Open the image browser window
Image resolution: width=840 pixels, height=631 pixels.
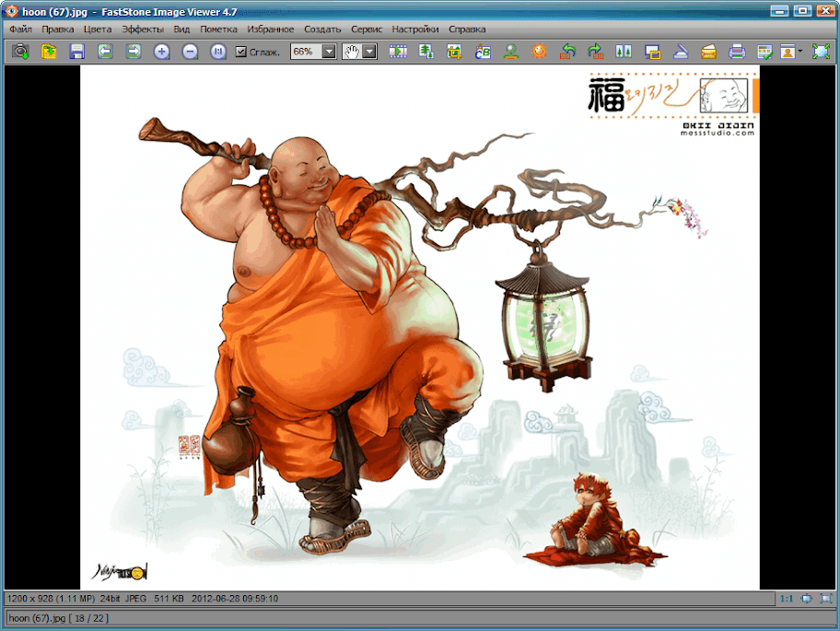[20, 52]
